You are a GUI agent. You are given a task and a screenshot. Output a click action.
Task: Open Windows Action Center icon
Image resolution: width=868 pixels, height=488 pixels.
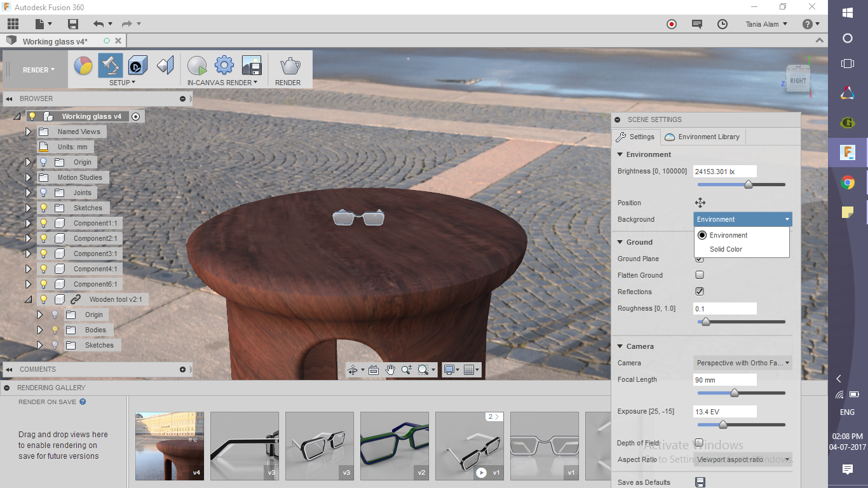(x=847, y=469)
